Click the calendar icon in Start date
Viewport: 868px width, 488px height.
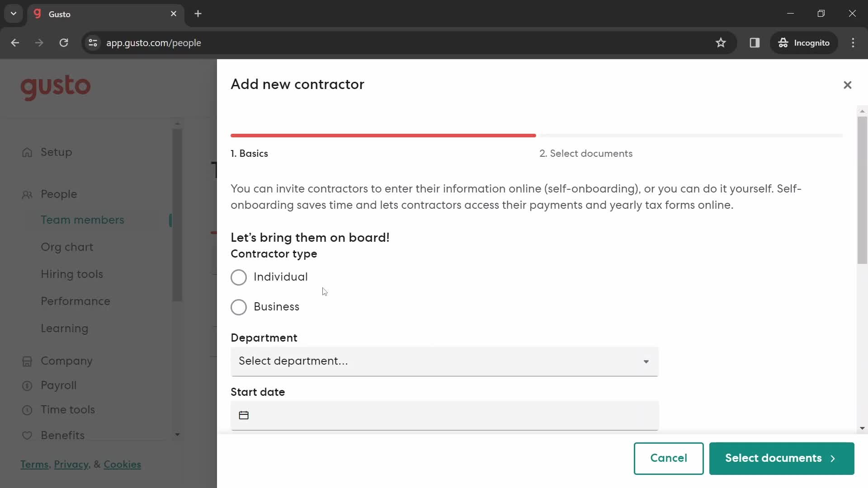(244, 415)
